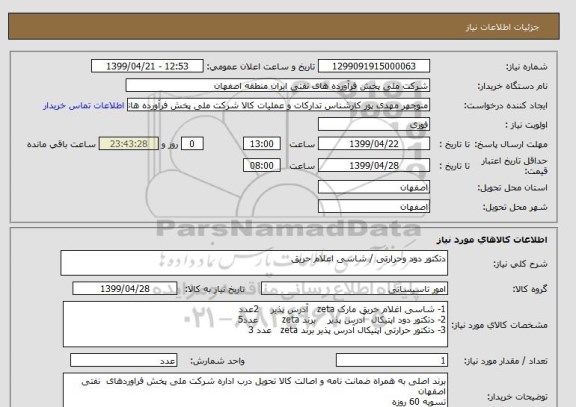The height and width of the screenshot is (407, 576).
Task: Click the specification line starting with 2- دتکتور دود
Action: coord(341,320)
